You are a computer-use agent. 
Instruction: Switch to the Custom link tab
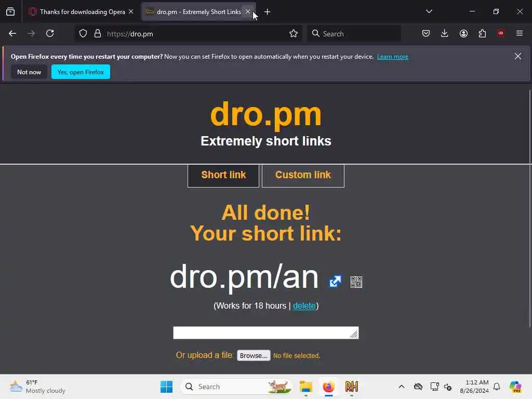coord(303,176)
